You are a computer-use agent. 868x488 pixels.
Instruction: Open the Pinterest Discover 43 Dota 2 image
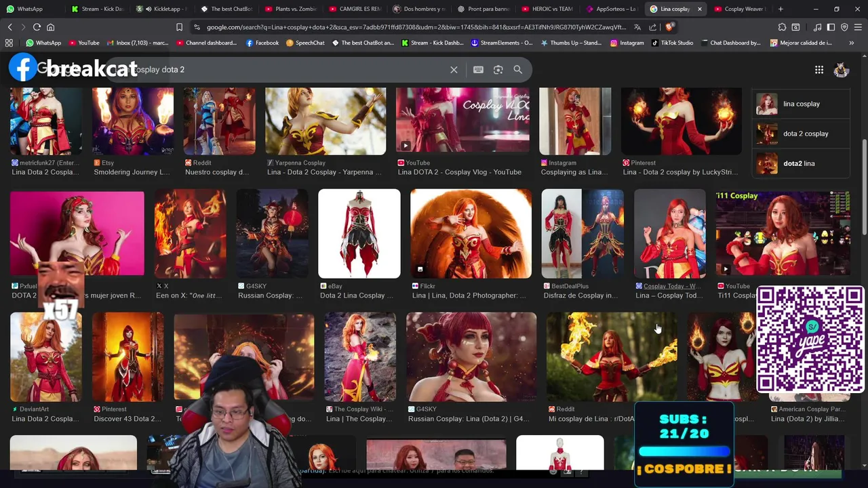(128, 357)
